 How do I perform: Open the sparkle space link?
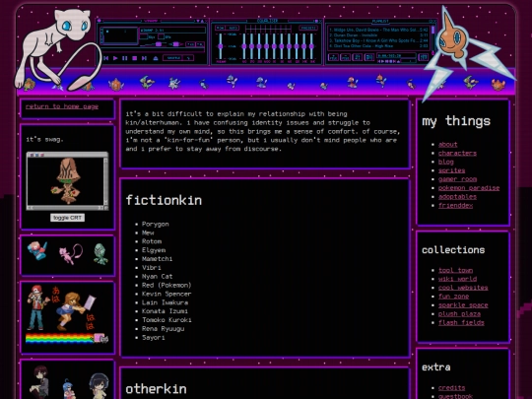point(463,305)
